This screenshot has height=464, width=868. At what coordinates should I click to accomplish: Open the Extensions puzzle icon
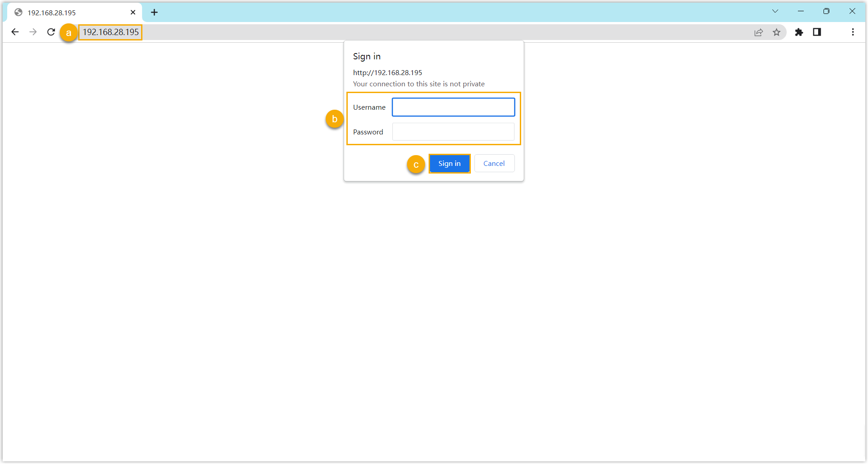[799, 32]
